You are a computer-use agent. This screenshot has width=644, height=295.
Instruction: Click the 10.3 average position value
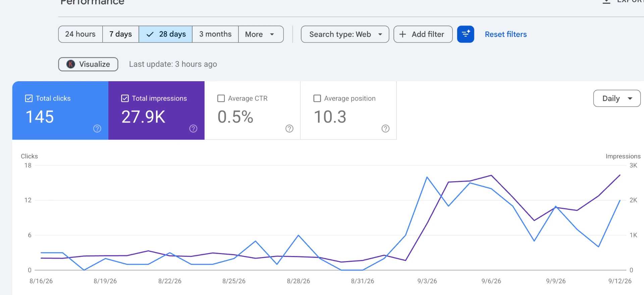pos(330,117)
